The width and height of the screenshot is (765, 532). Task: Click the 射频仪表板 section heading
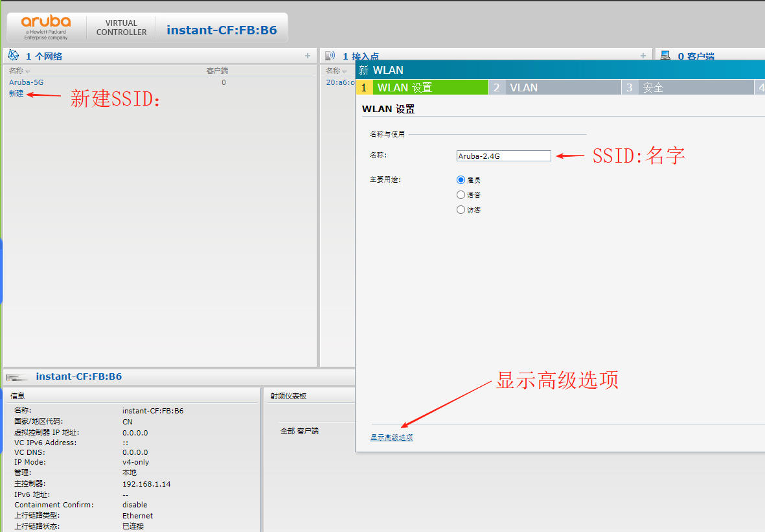[288, 396]
